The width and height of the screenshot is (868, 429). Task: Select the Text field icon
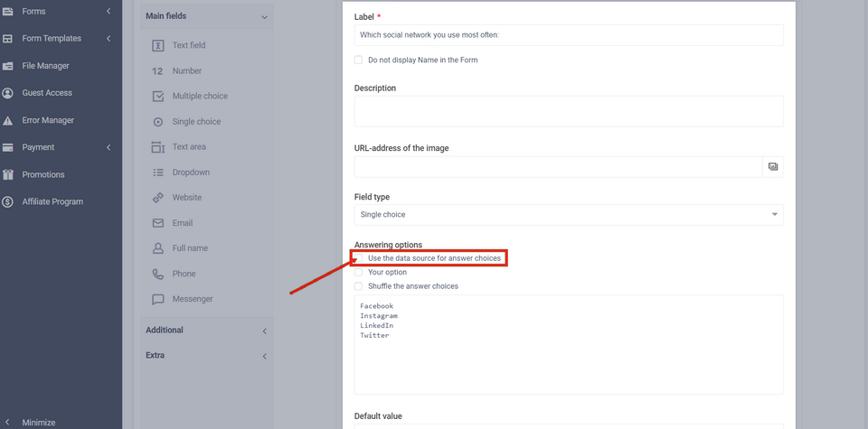[x=157, y=46]
